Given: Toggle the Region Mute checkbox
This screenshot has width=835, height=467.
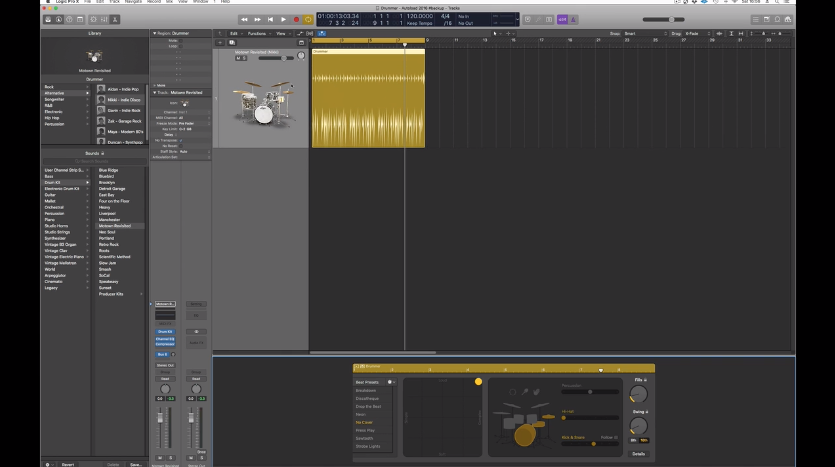Looking at the screenshot, I should (181, 40).
